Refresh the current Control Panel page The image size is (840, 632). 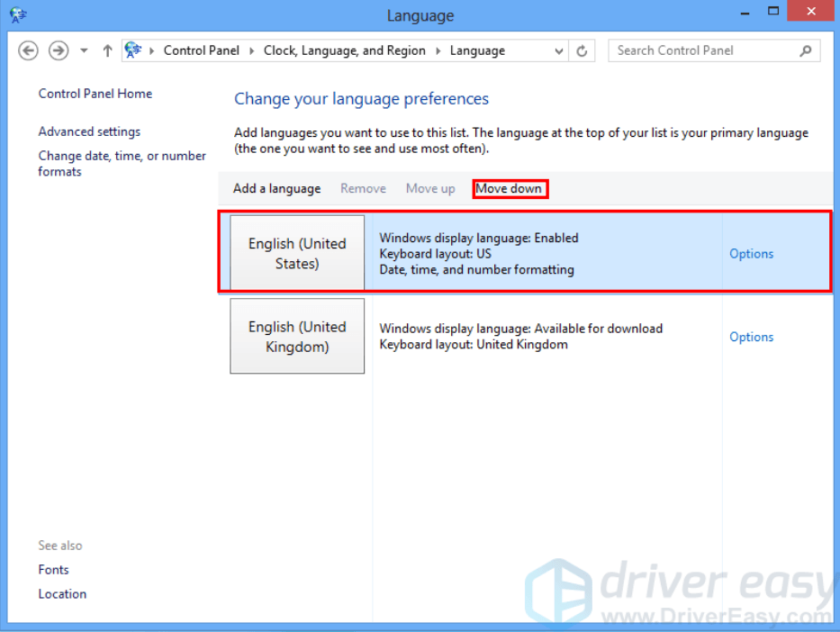582,50
